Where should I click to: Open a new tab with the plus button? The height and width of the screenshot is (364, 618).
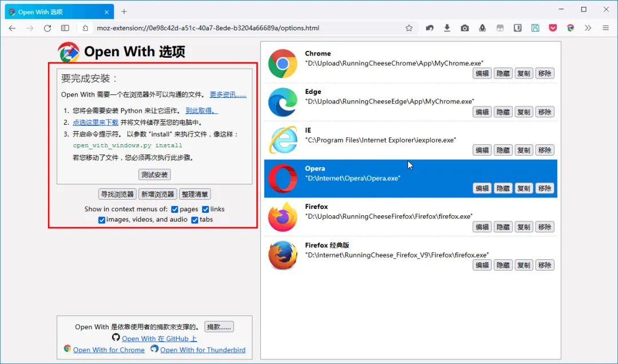click(x=124, y=12)
